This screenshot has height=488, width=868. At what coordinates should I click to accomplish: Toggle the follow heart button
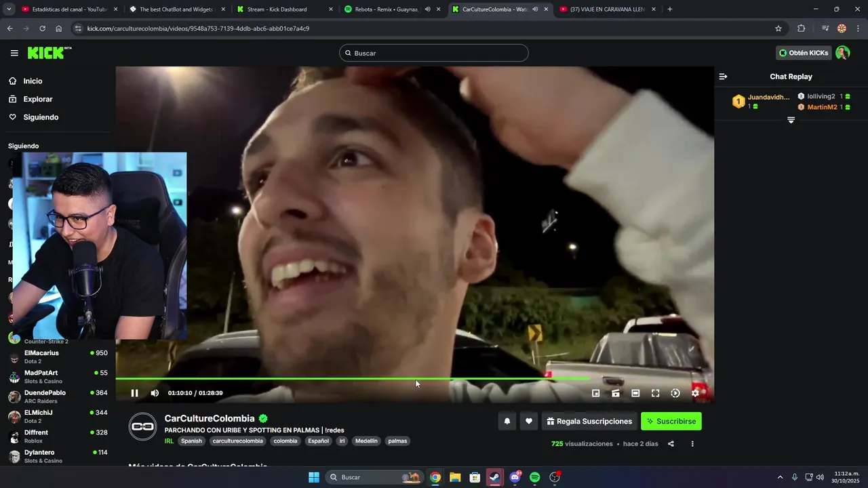(x=529, y=421)
